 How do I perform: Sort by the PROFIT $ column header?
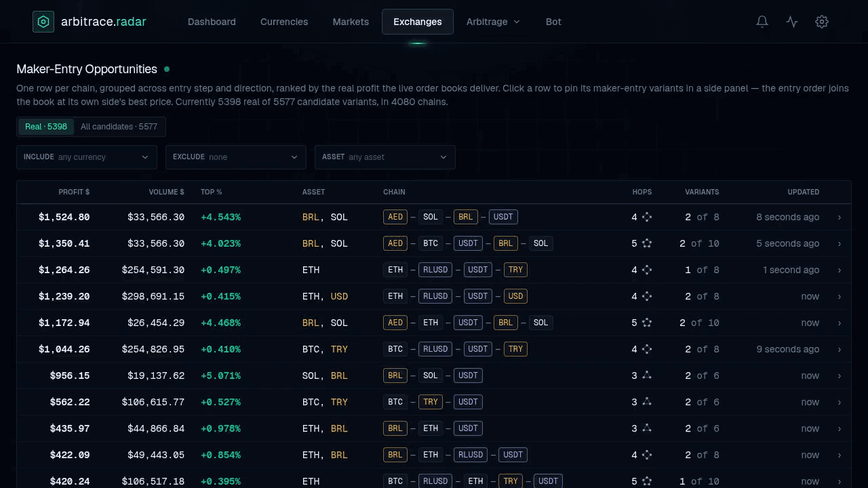coord(74,192)
